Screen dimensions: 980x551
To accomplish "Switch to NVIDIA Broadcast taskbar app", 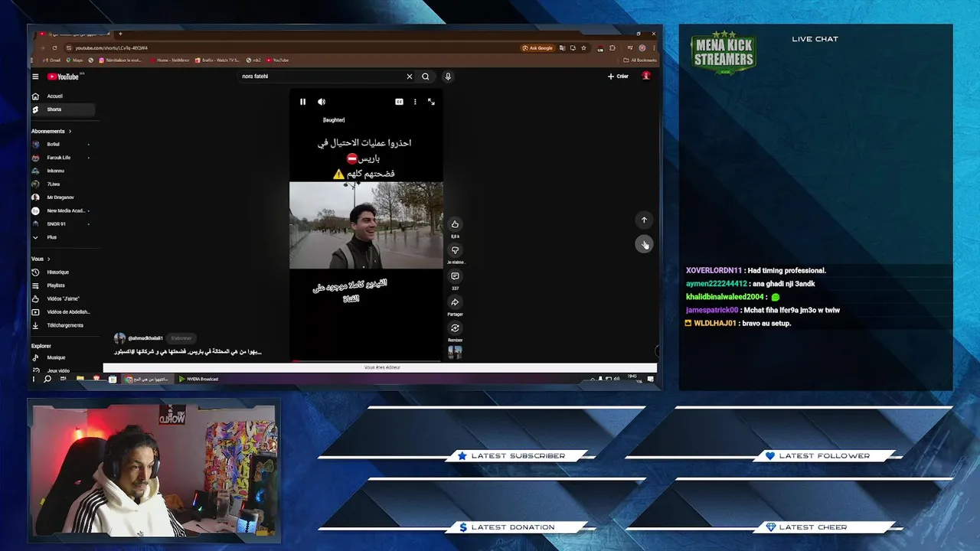I will [x=199, y=379].
